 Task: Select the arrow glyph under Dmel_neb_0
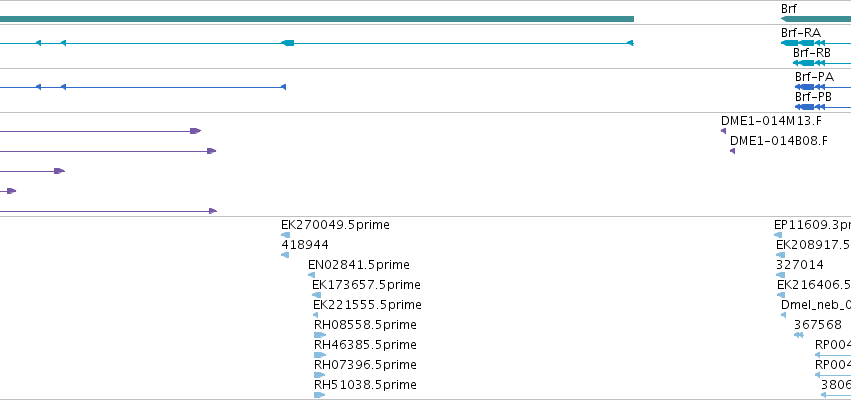[x=783, y=315]
